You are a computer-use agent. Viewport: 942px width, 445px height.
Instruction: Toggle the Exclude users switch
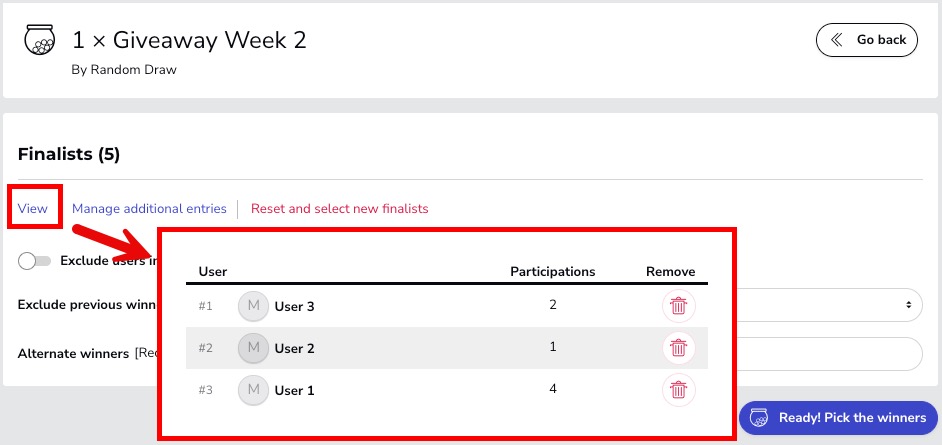point(34,261)
